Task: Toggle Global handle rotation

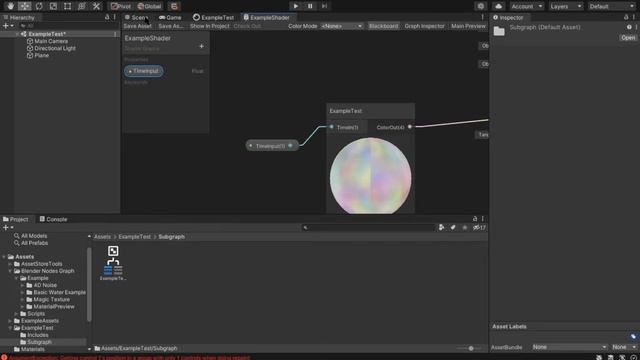Action: (x=149, y=6)
